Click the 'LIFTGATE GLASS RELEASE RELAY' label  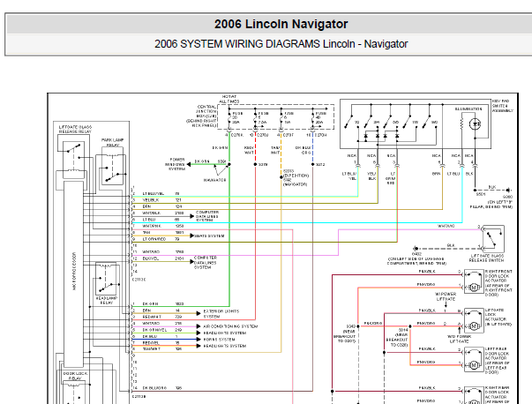click(x=75, y=130)
